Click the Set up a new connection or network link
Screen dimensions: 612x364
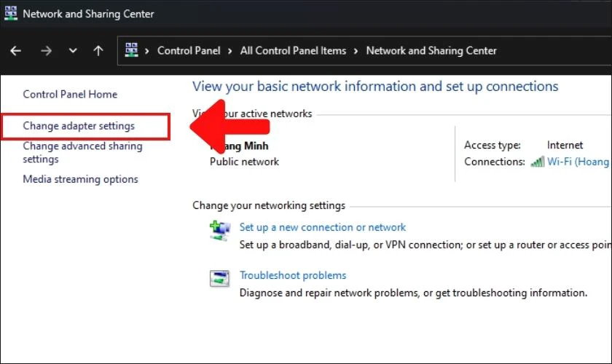323,227
